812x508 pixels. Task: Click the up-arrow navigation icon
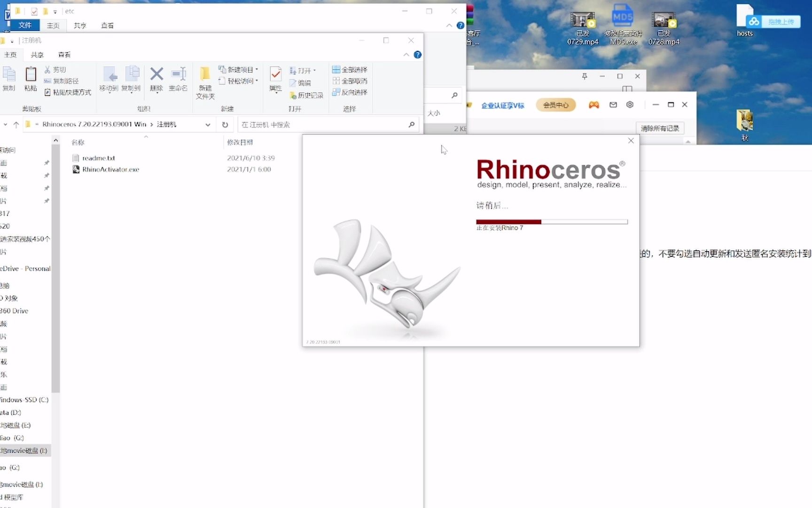(16, 125)
